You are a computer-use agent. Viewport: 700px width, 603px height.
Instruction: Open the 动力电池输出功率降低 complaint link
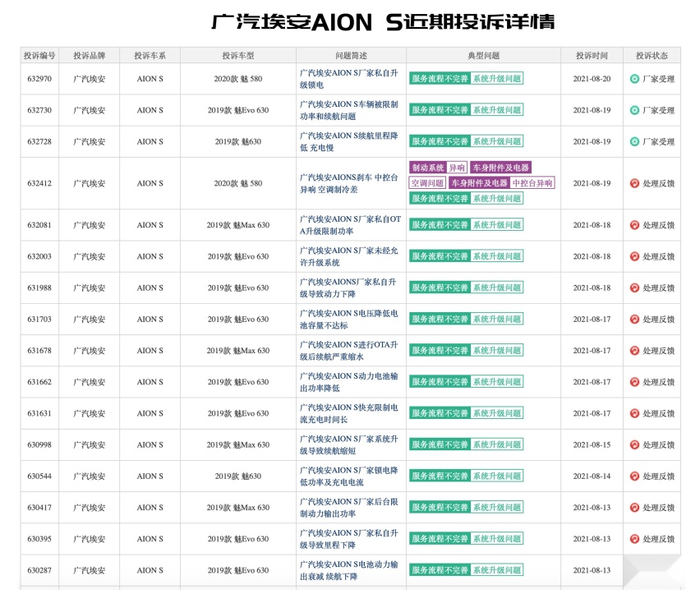pos(348,382)
